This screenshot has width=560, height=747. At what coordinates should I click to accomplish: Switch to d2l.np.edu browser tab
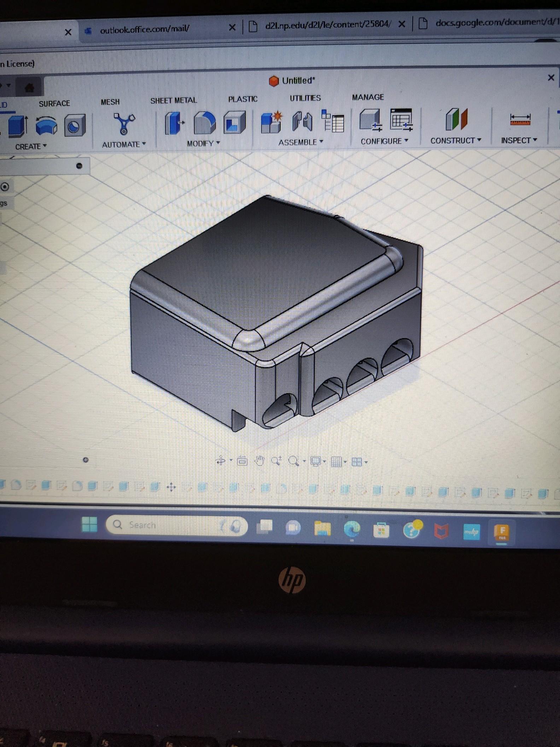point(328,25)
